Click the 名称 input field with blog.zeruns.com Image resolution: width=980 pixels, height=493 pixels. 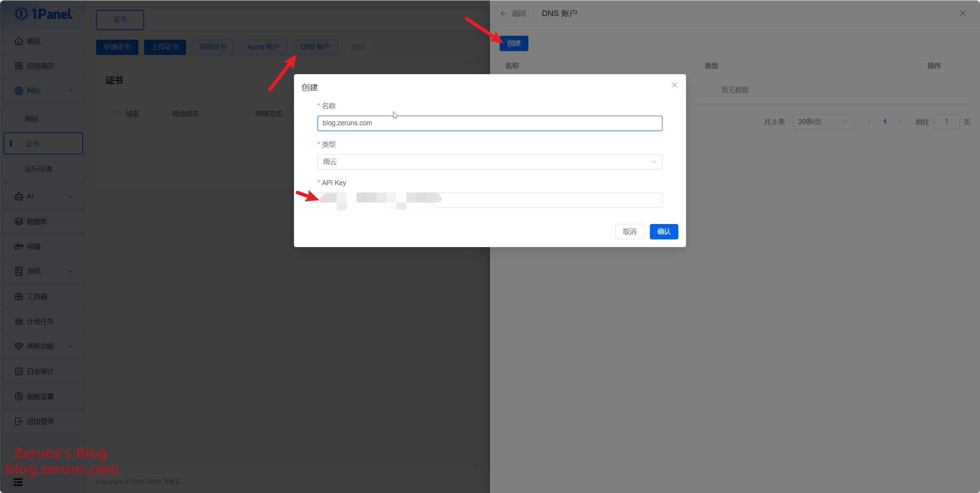489,123
